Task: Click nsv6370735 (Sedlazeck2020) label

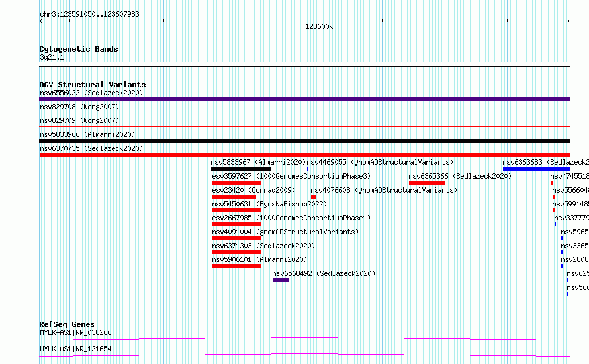Action: (91, 148)
